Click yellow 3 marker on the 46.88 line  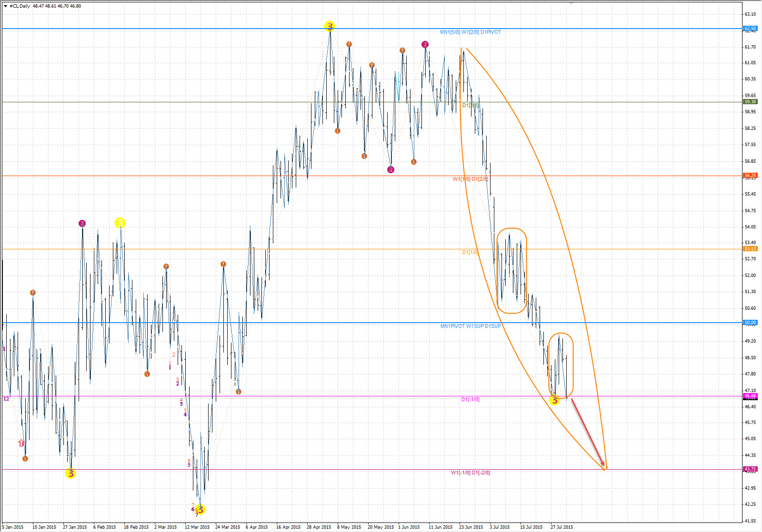tap(554, 401)
